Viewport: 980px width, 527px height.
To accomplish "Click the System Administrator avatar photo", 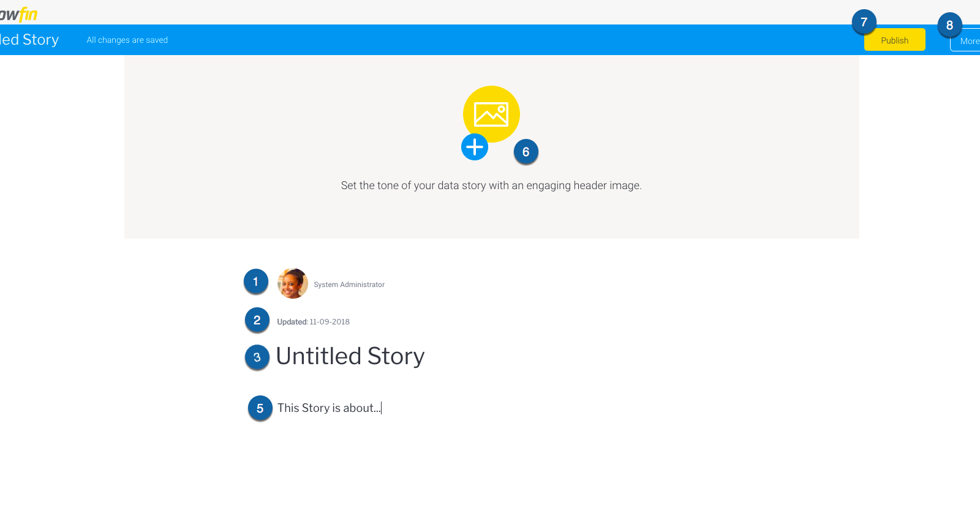I will (293, 283).
